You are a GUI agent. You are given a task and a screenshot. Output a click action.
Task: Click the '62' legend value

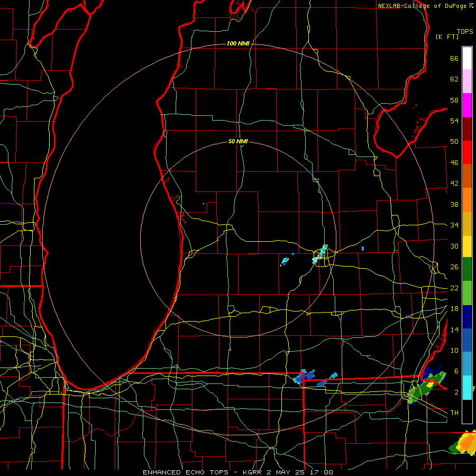coord(454,79)
